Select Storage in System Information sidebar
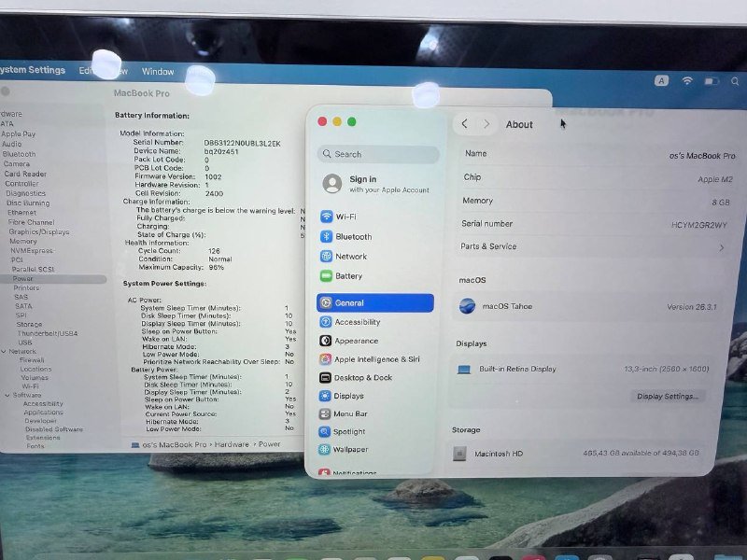Viewport: 747px width, 560px height. tap(30, 324)
